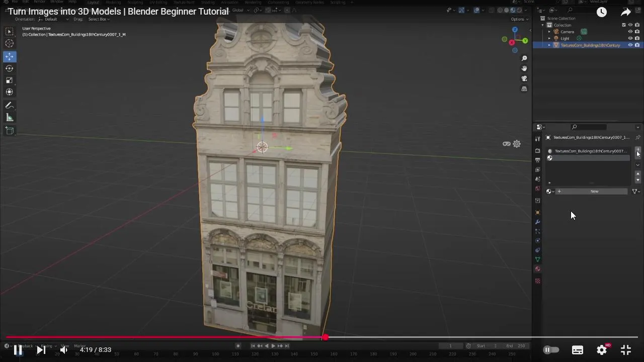Select the Annotate tool
The height and width of the screenshot is (362, 644).
coord(10,106)
